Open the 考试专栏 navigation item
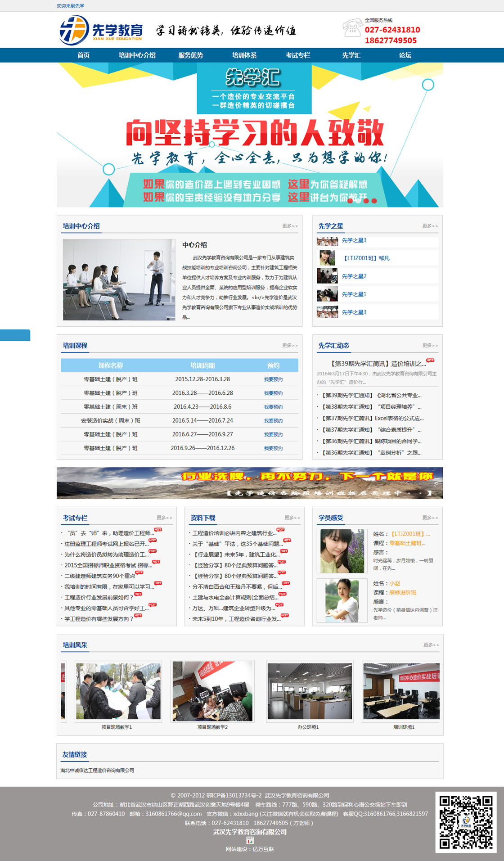Viewport: 504px width, 861px height. tap(298, 55)
